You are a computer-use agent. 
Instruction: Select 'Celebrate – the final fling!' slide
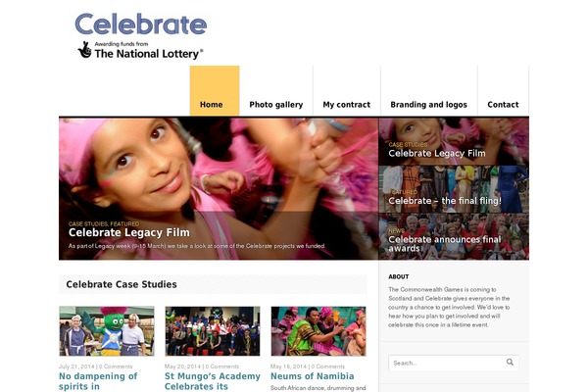click(454, 189)
